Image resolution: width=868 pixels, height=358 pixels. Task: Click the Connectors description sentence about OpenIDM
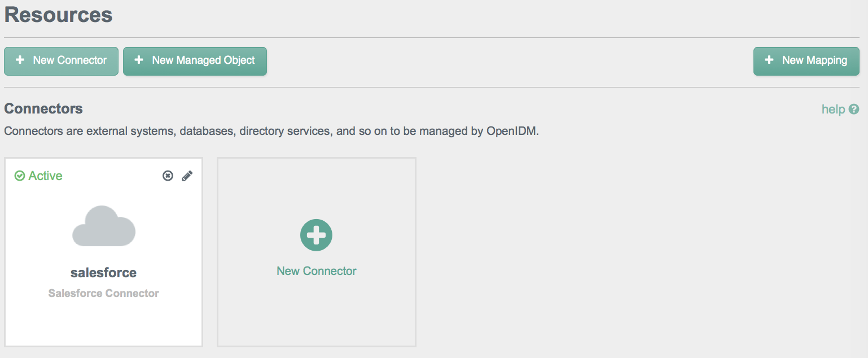pos(271,132)
